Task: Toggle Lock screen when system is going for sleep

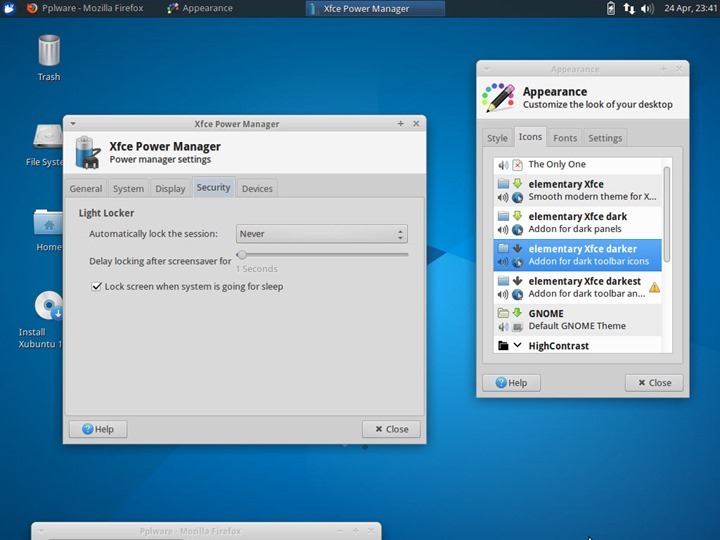Action: click(x=96, y=287)
